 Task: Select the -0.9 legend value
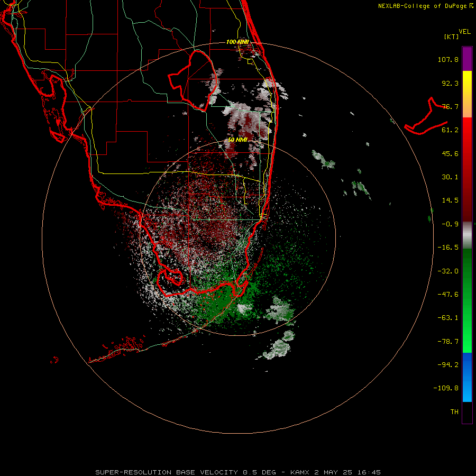450,224
